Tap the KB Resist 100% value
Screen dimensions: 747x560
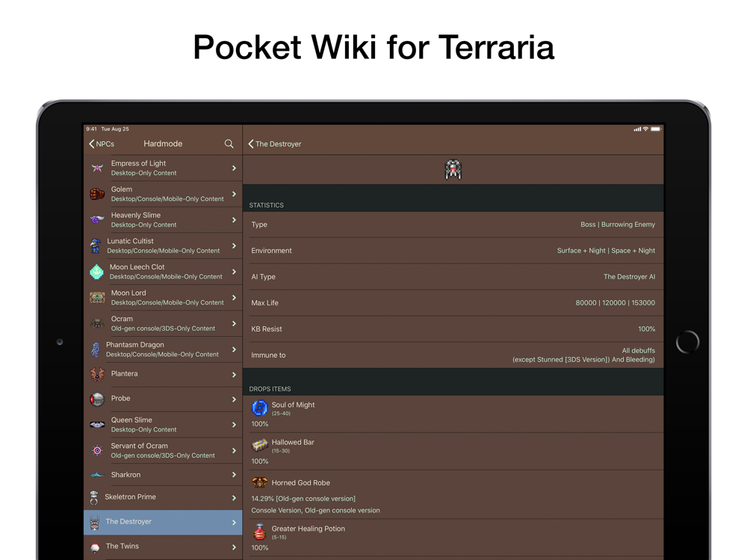pos(646,329)
